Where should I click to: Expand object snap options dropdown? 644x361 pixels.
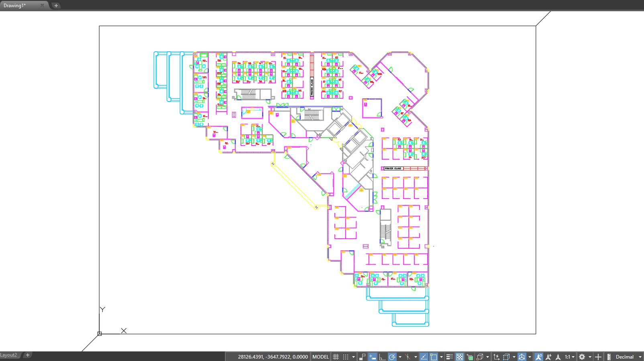[x=441, y=357]
